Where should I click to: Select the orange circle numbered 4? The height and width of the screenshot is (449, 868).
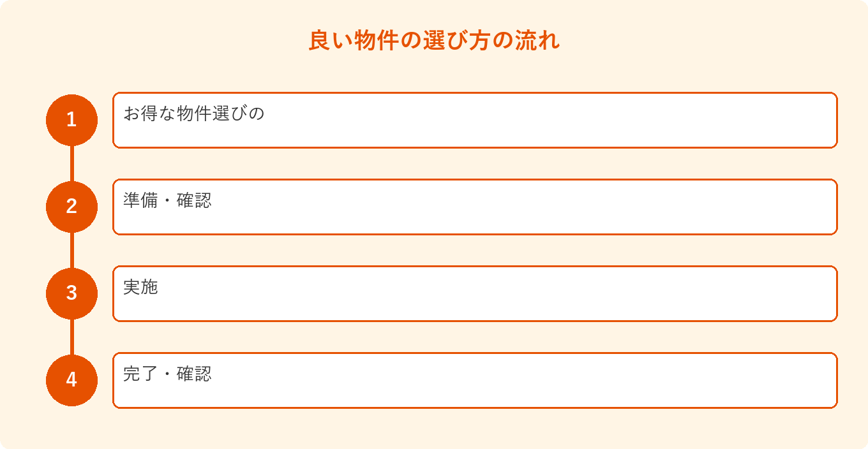coord(71,380)
